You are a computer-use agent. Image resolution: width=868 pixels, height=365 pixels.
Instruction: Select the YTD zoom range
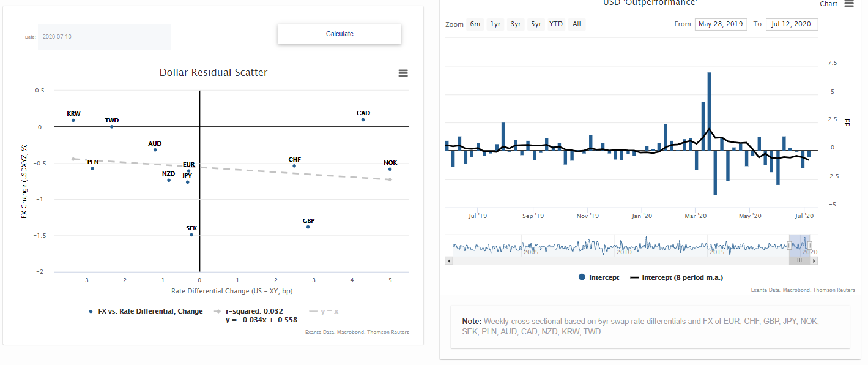pos(556,24)
